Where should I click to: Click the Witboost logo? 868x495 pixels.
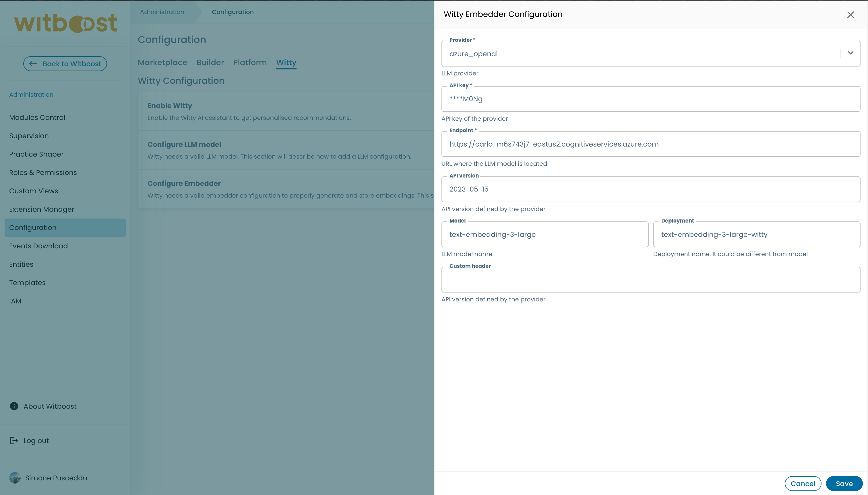point(65,24)
